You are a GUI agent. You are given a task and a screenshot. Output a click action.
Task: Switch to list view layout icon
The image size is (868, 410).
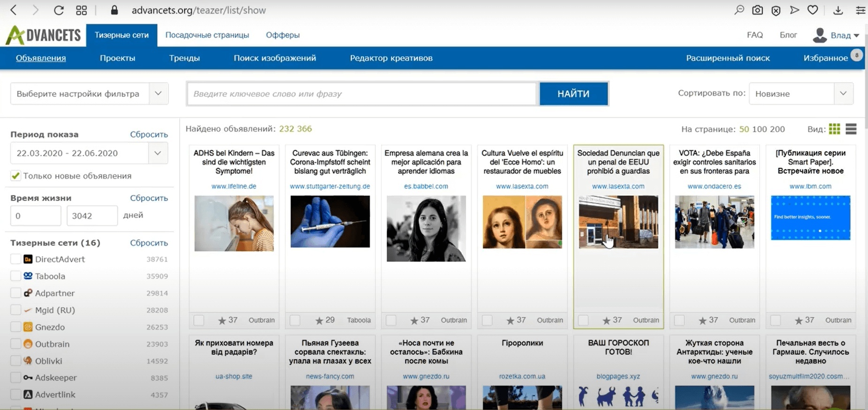851,129
